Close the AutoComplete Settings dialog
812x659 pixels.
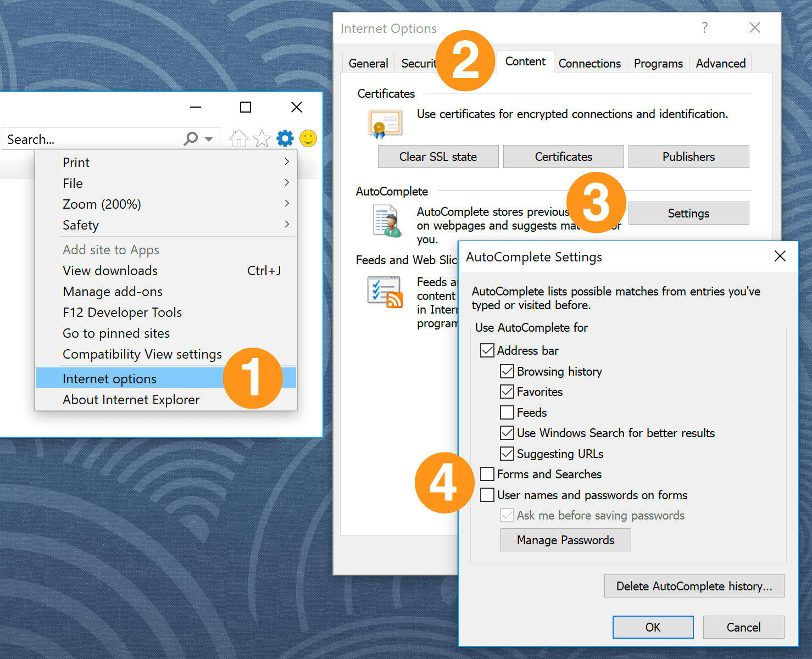click(780, 256)
